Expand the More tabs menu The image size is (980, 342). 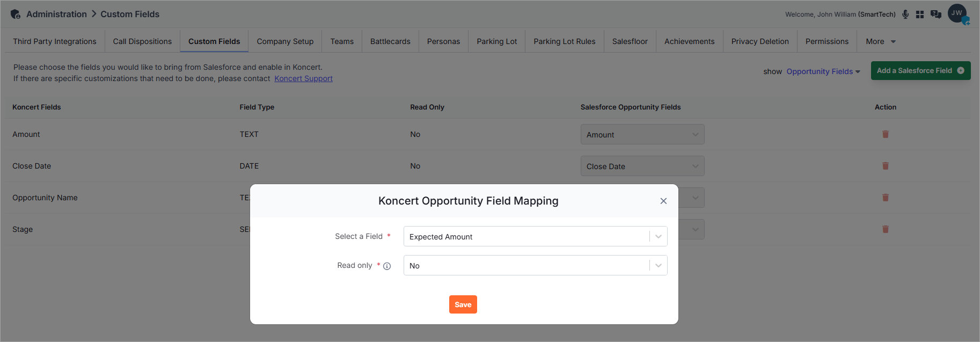tap(881, 41)
